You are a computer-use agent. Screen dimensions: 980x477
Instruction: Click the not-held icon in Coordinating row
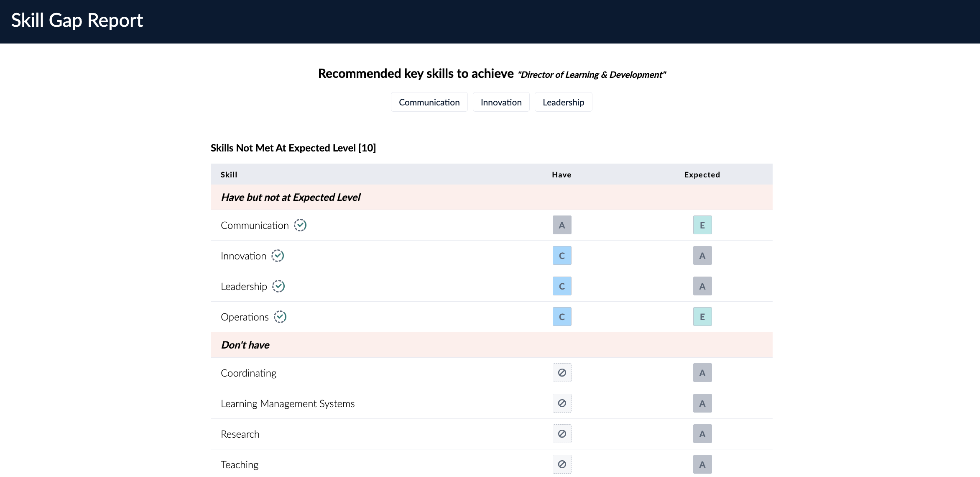coord(562,372)
